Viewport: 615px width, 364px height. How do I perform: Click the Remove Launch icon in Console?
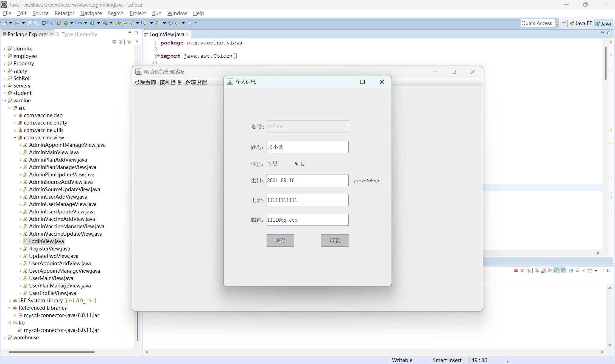pyautogui.click(x=522, y=270)
